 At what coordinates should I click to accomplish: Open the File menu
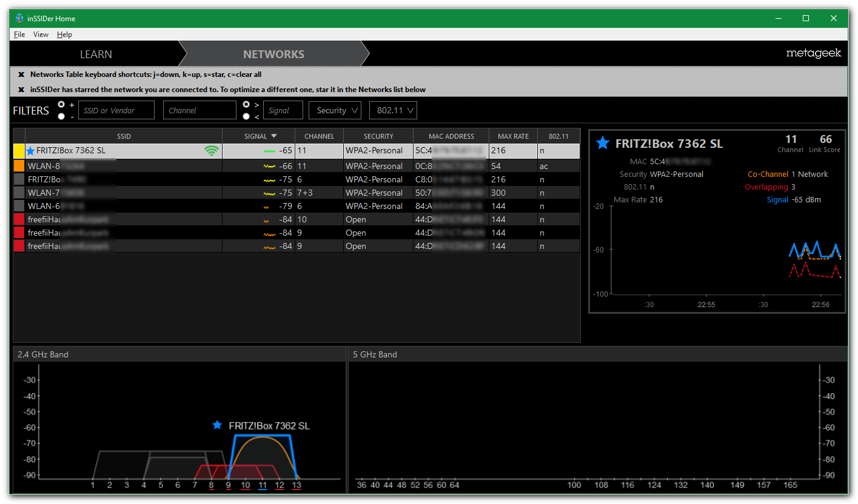pos(19,35)
